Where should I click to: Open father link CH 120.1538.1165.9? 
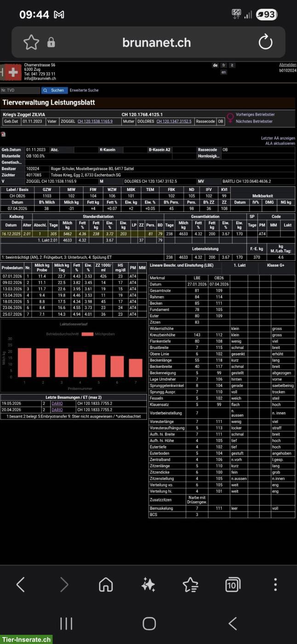pyautogui.click(x=95, y=121)
